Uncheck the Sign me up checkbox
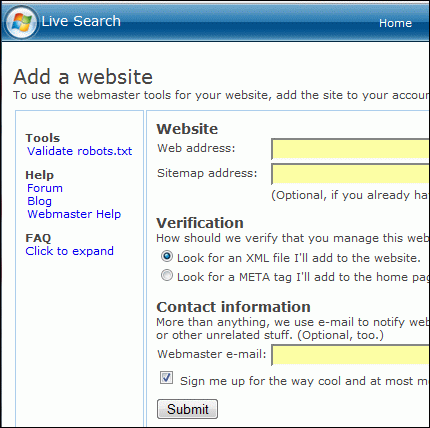Image resolution: width=430 pixels, height=428 pixels. (x=166, y=378)
